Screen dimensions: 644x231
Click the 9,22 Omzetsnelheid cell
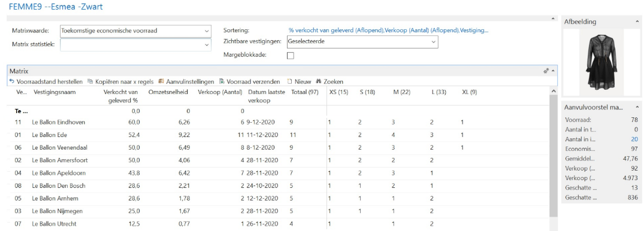coord(183,135)
